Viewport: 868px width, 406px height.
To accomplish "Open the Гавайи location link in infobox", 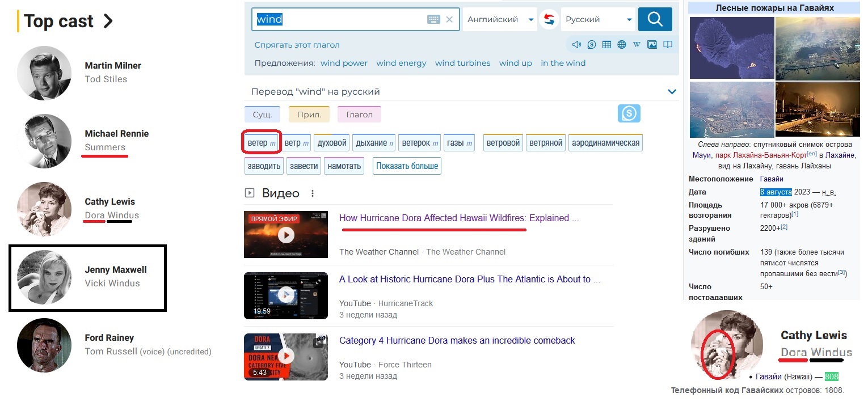I will pyautogui.click(x=772, y=179).
